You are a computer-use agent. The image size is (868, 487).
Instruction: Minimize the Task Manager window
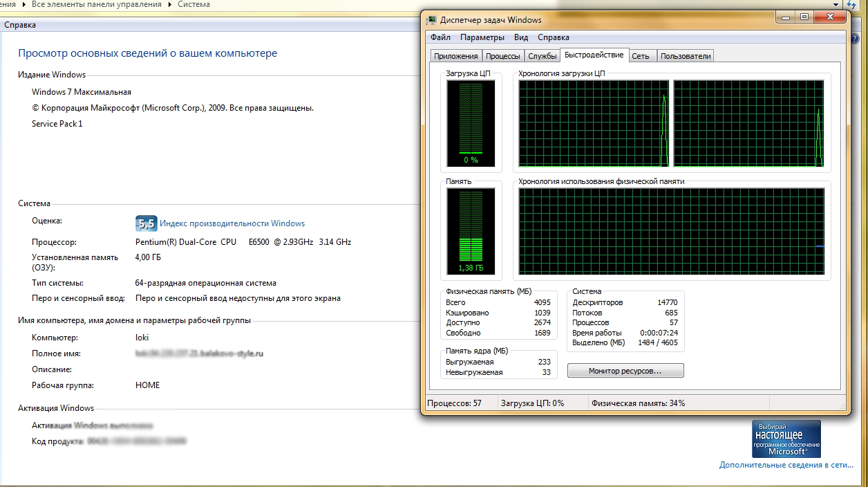[x=785, y=17]
